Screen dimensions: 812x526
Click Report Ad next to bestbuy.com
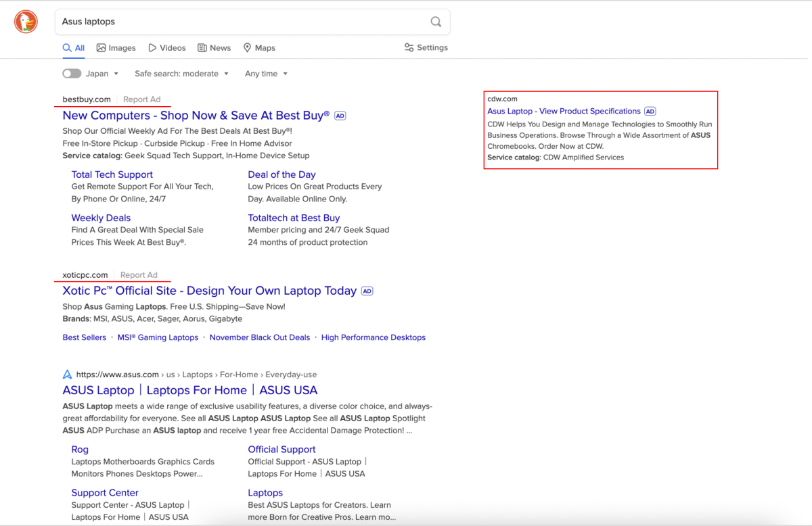tap(142, 99)
